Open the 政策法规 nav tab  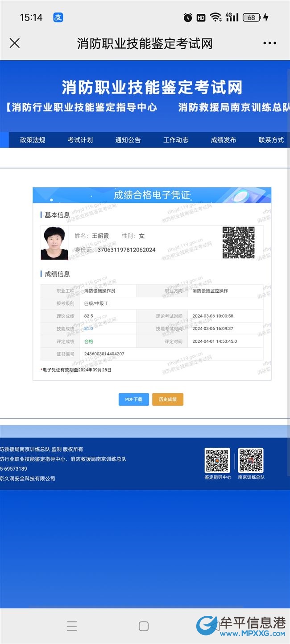click(x=33, y=140)
